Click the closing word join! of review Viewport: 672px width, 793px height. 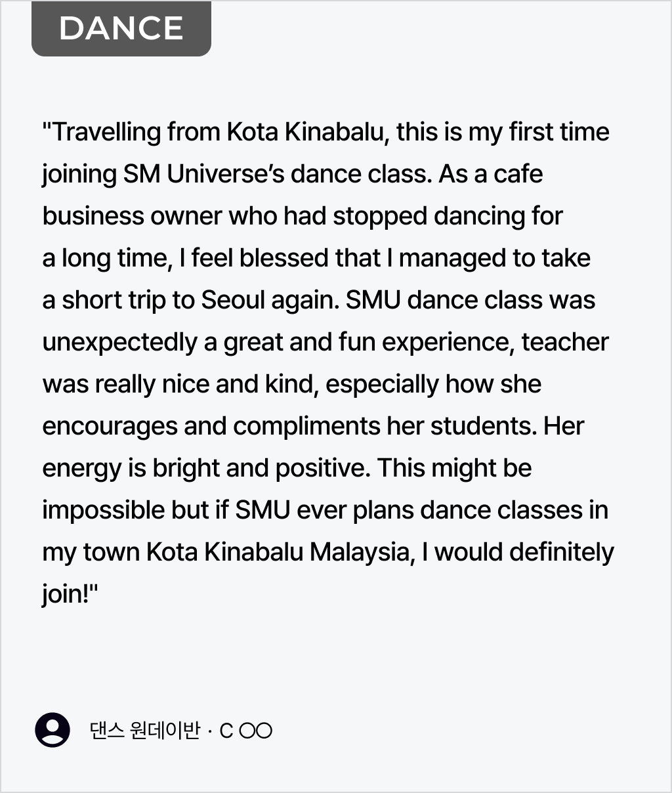[x=70, y=595]
